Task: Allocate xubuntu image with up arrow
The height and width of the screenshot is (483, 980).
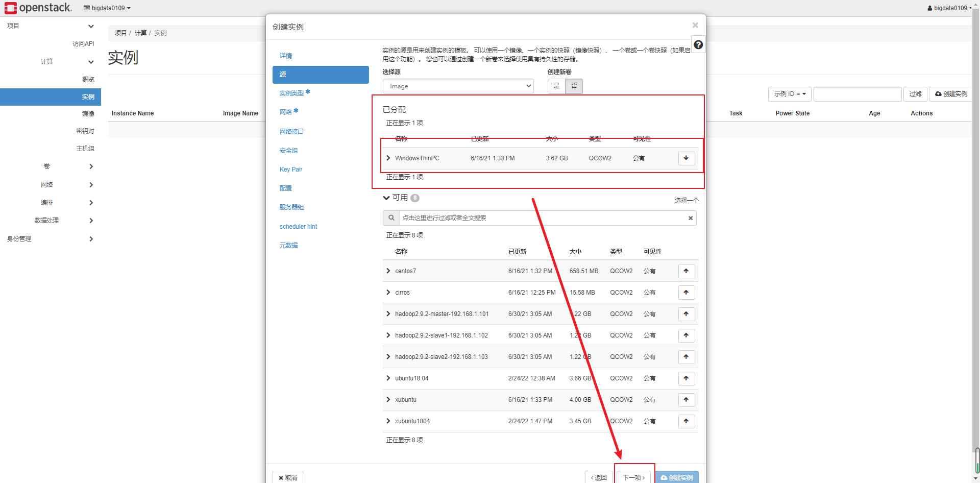Action: (x=687, y=400)
